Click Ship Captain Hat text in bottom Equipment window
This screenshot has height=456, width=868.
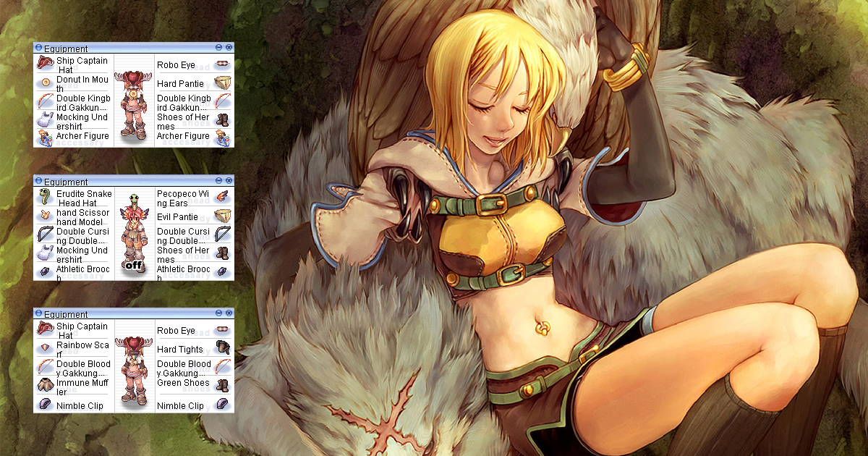(82, 331)
